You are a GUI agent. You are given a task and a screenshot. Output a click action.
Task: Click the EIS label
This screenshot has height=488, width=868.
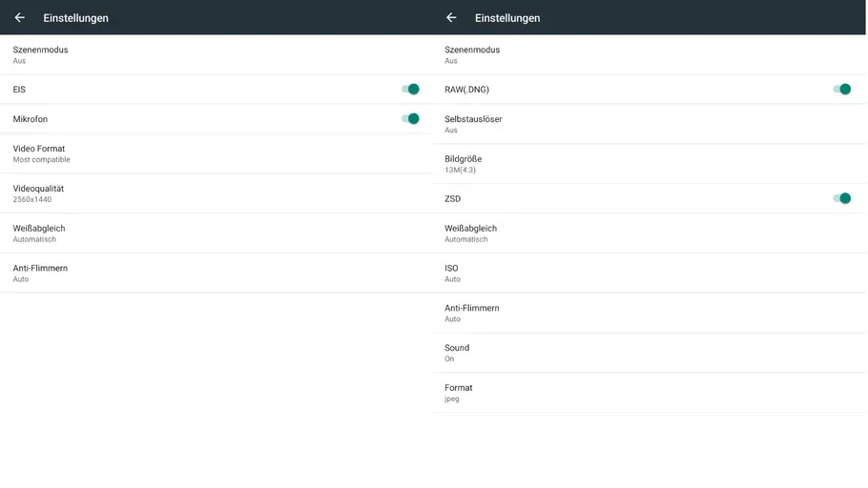(x=19, y=89)
